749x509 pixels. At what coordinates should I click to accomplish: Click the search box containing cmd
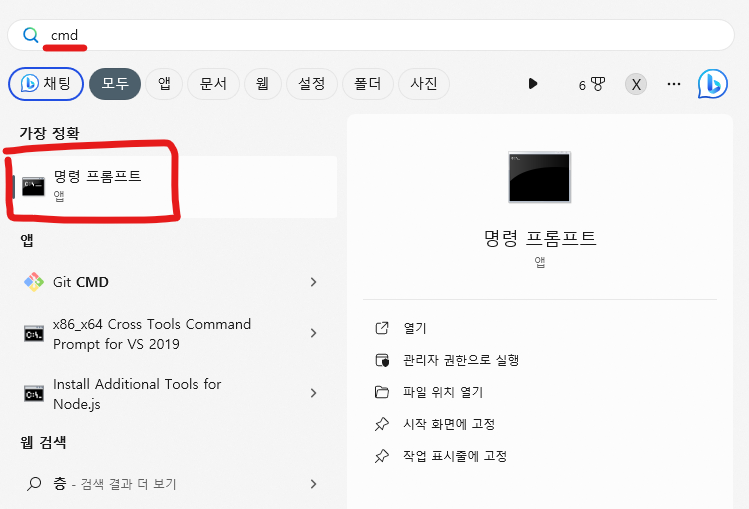[371, 35]
